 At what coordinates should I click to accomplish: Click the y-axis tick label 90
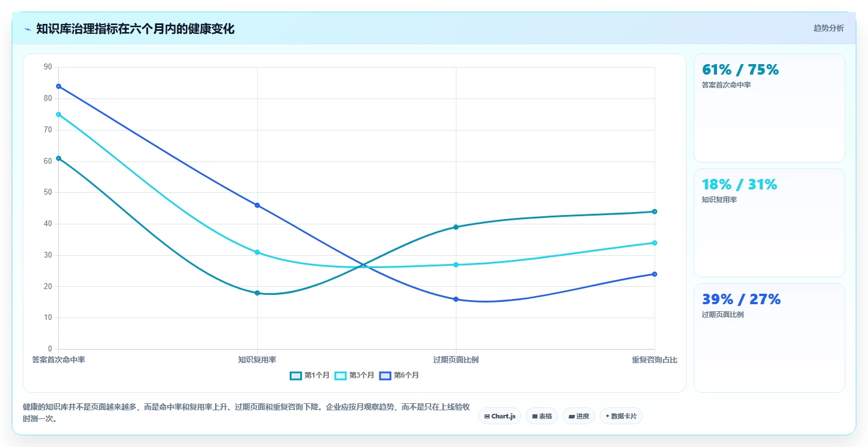48,67
